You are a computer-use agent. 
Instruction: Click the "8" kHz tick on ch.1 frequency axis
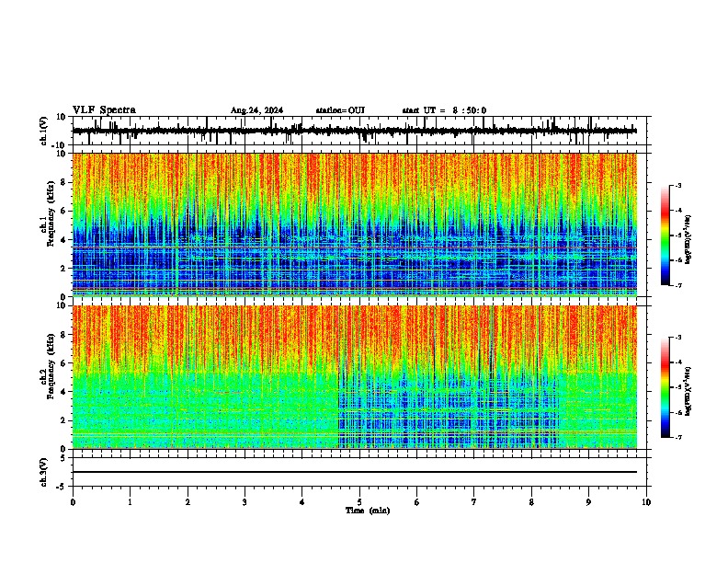point(64,182)
